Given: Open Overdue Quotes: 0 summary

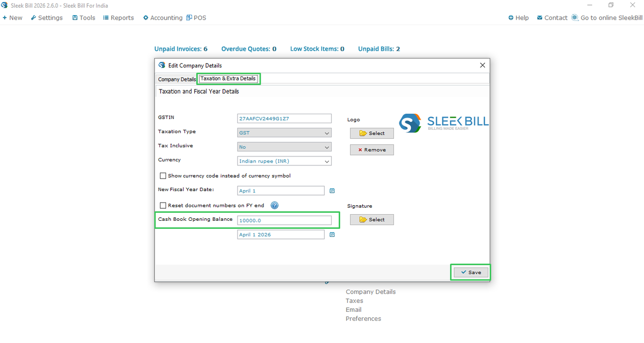Looking at the screenshot, I should (249, 49).
